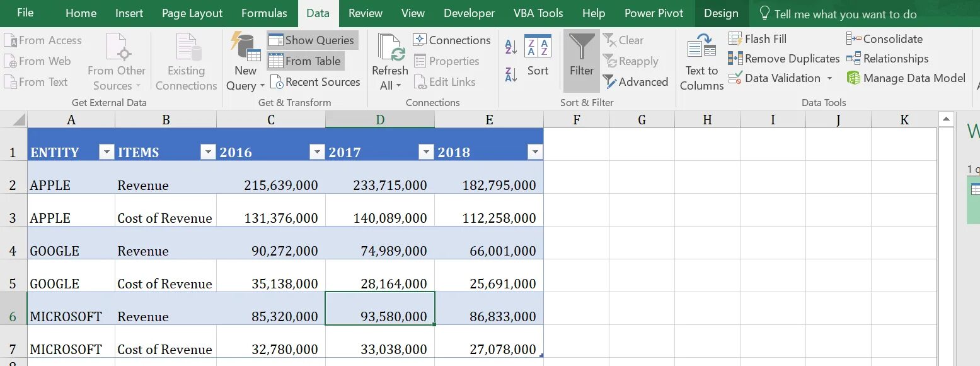Click the Tell me what you want box

point(838,13)
